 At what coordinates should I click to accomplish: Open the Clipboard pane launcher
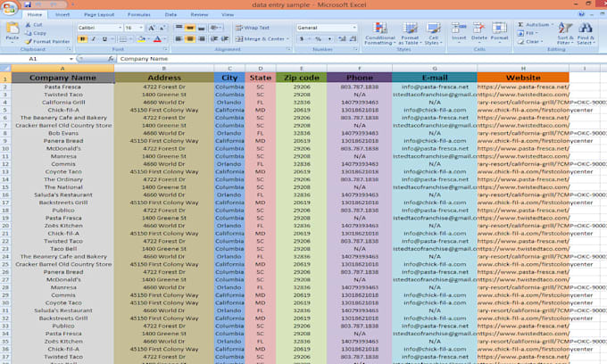pyautogui.click(x=69, y=49)
